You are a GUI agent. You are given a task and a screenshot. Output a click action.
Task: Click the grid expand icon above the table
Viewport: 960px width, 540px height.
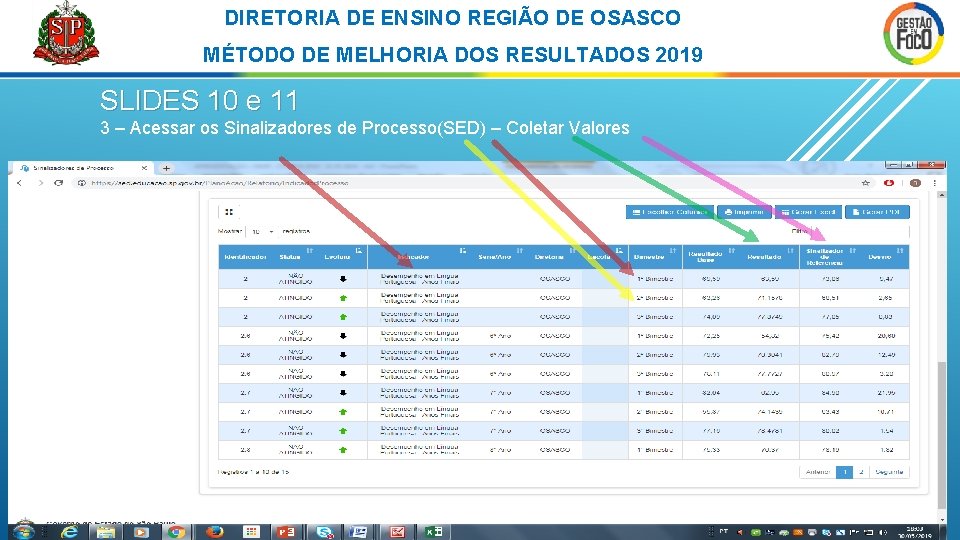(229, 212)
